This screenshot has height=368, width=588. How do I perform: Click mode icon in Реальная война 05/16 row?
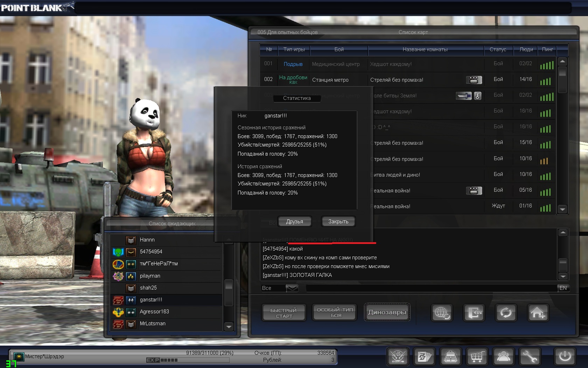click(x=474, y=191)
